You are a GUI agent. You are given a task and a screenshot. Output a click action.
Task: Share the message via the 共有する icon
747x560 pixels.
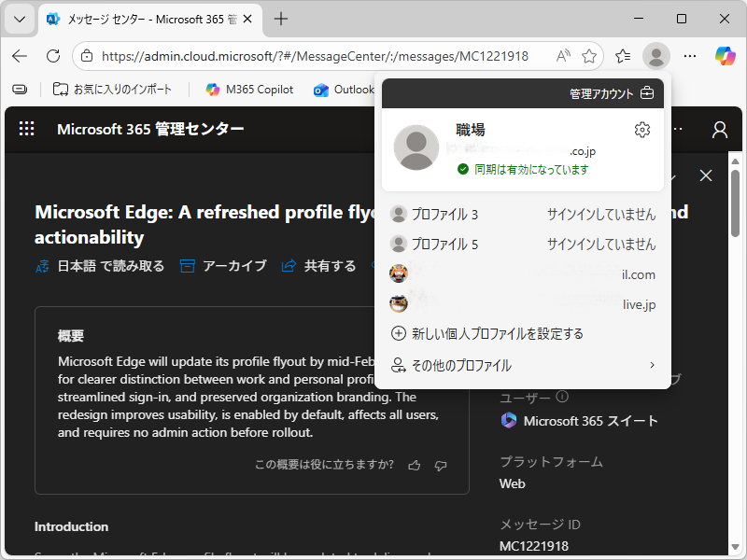pos(289,266)
